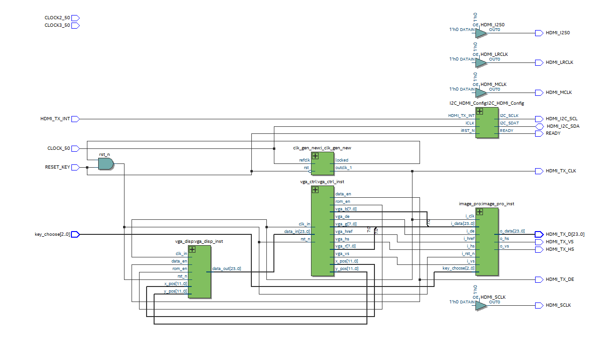599x364 pixels.
Task: Click the i_clk port on image_pro
Action: [470, 216]
